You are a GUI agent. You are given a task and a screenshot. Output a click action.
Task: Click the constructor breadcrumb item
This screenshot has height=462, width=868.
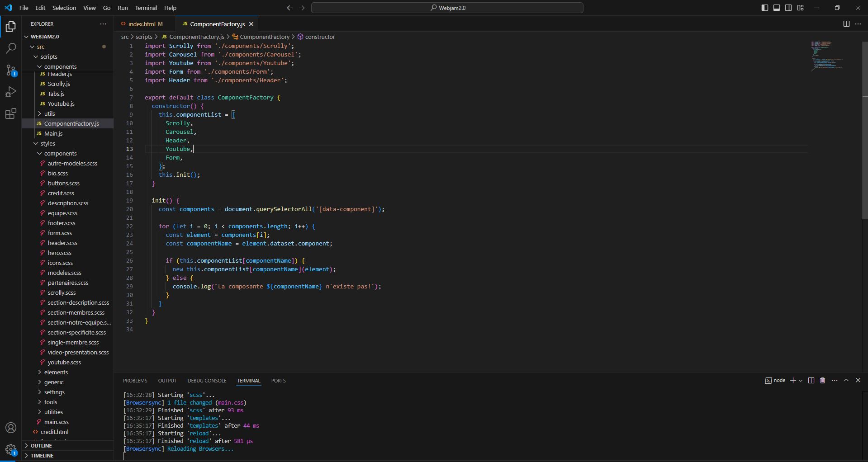(316, 37)
